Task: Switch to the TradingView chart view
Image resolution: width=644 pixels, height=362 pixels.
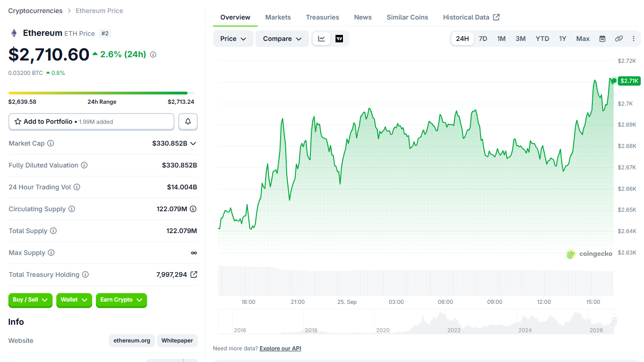Action: [339, 39]
